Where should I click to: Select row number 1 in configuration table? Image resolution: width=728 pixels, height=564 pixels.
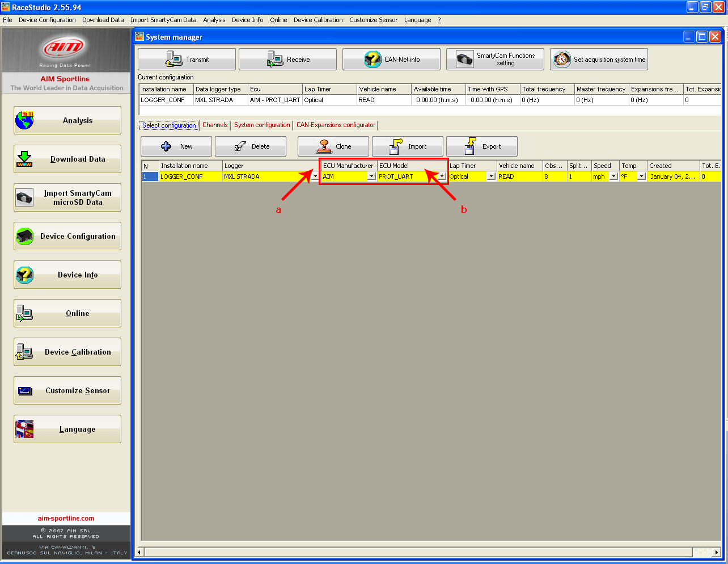click(150, 176)
